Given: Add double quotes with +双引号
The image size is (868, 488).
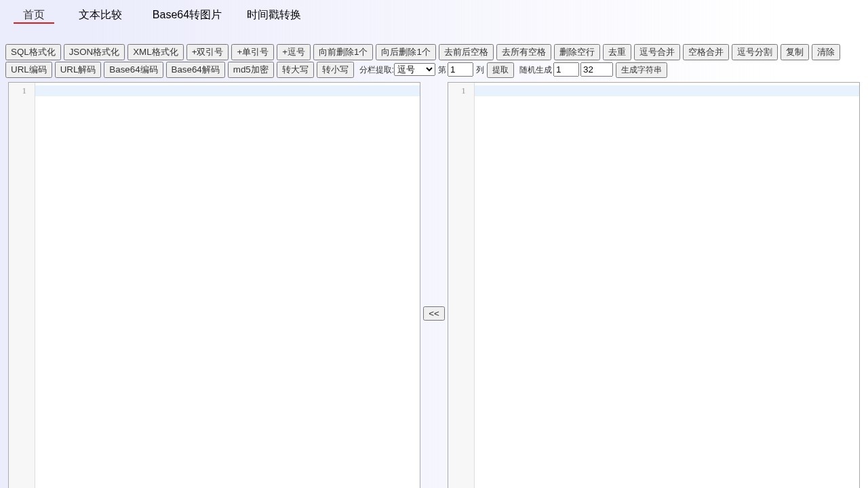Looking at the screenshot, I should point(208,52).
